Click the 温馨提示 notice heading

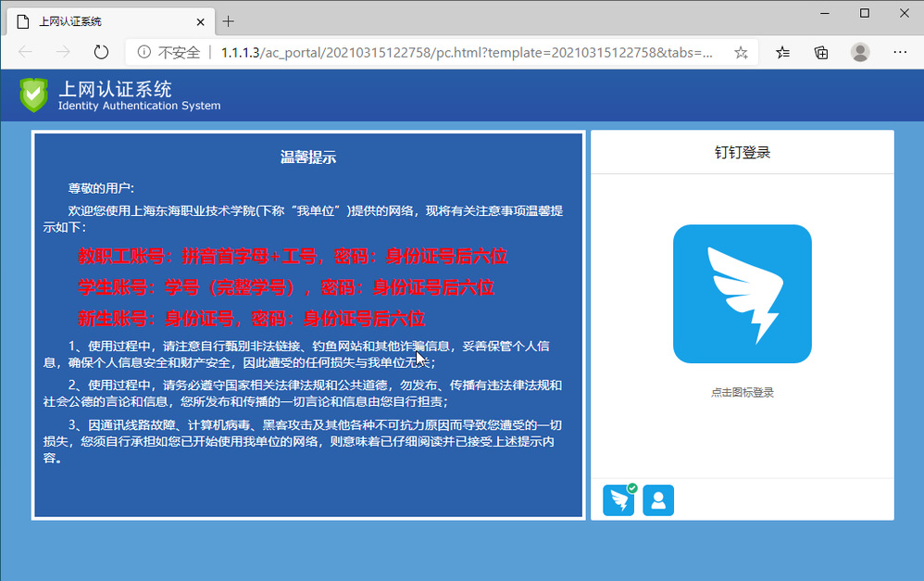[308, 158]
